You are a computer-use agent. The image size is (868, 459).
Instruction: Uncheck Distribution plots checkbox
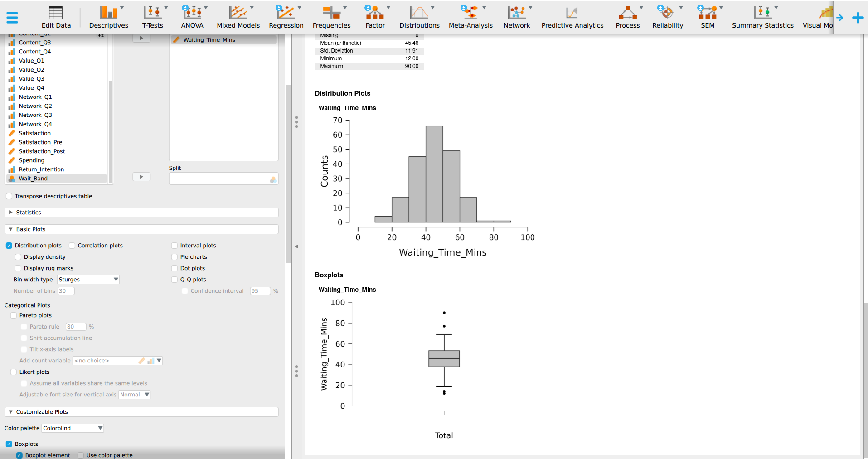coord(9,246)
